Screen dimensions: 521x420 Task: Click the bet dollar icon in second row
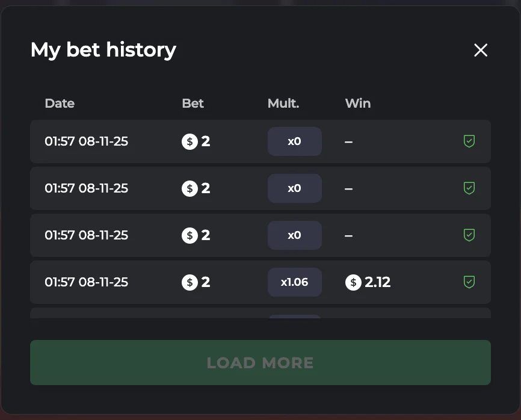point(190,188)
